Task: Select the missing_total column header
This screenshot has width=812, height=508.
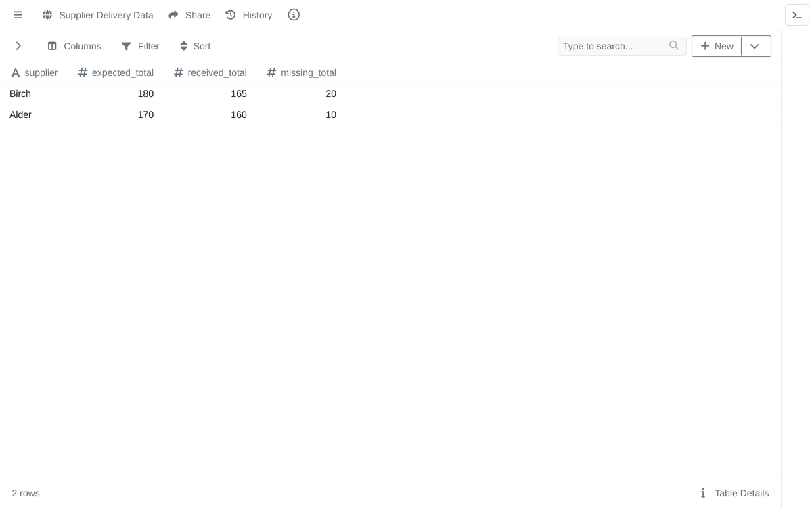Action: pos(301,72)
